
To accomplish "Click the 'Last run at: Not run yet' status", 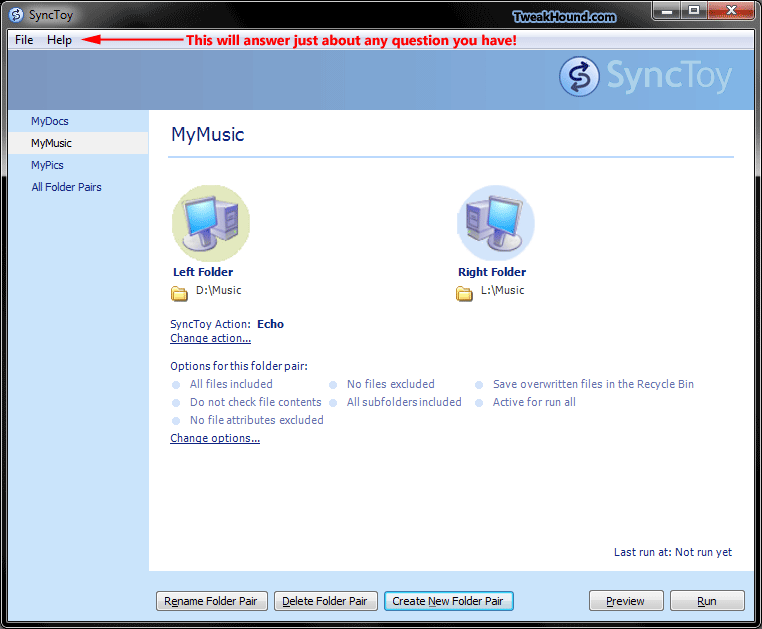I will pos(673,552).
